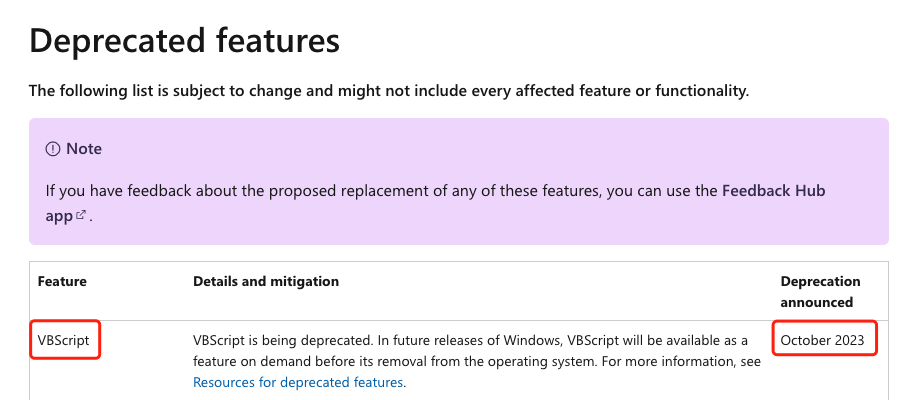Image resolution: width=899 pixels, height=400 pixels.
Task: Select the VBScript feature cell
Action: [64, 340]
